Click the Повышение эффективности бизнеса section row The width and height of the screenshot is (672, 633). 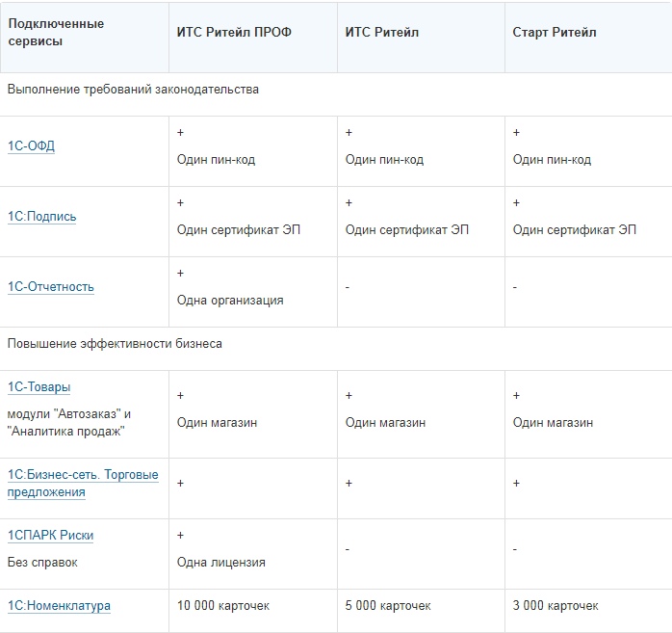115,344
